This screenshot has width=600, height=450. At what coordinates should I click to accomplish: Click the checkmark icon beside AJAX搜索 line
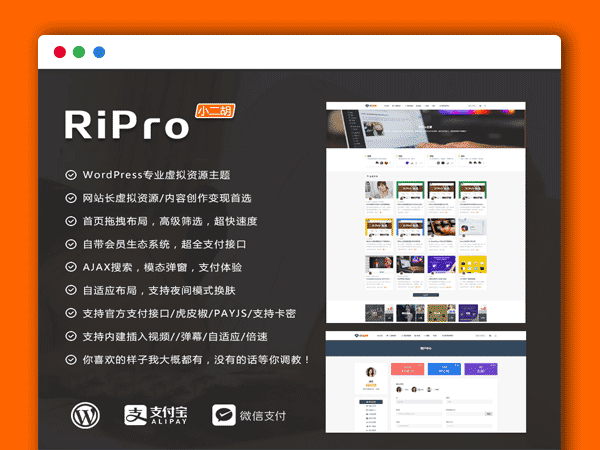(70, 267)
